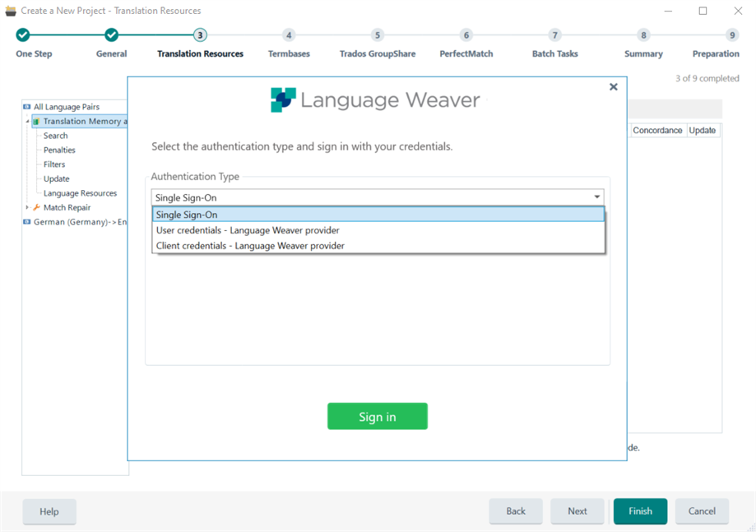Screen dimensions: 756x532
Task: Click step 8 circle for Summary
Action: pyautogui.click(x=643, y=35)
